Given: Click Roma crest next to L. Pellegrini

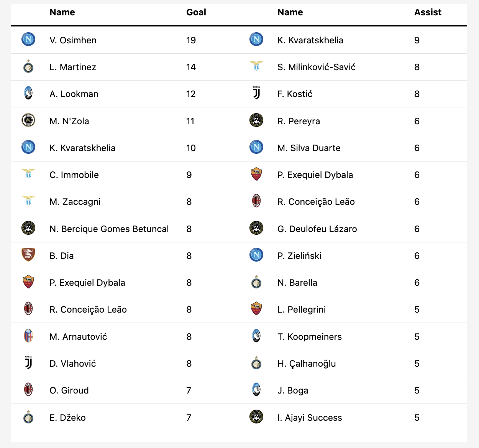Looking at the screenshot, I should point(256,309).
